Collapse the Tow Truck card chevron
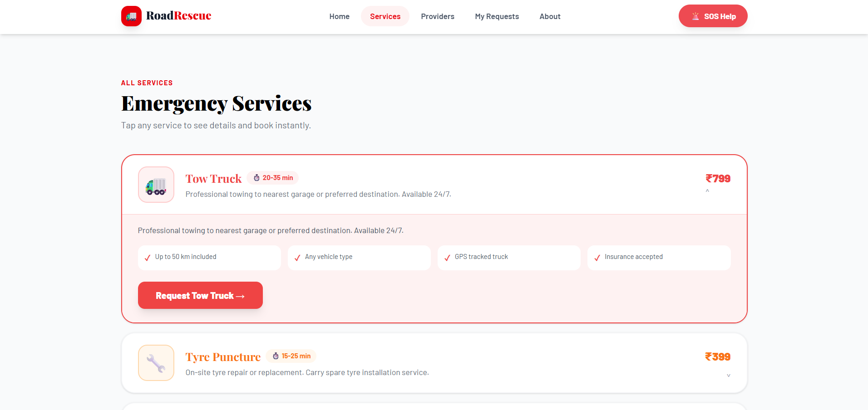The width and height of the screenshot is (868, 410). [707, 191]
